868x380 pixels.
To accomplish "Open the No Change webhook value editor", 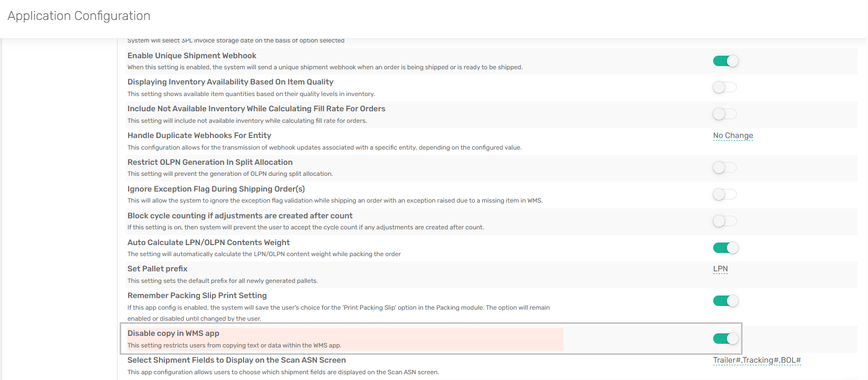I will pyautogui.click(x=733, y=135).
